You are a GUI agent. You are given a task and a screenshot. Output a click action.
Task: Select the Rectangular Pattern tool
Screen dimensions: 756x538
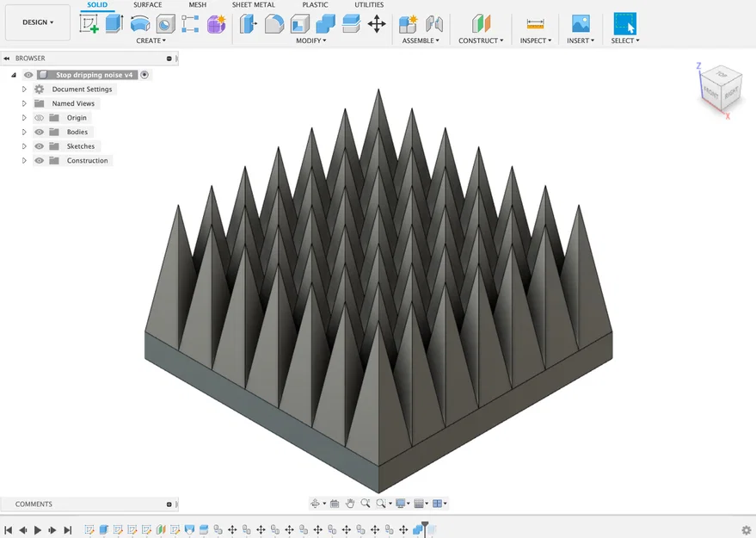coord(190,23)
